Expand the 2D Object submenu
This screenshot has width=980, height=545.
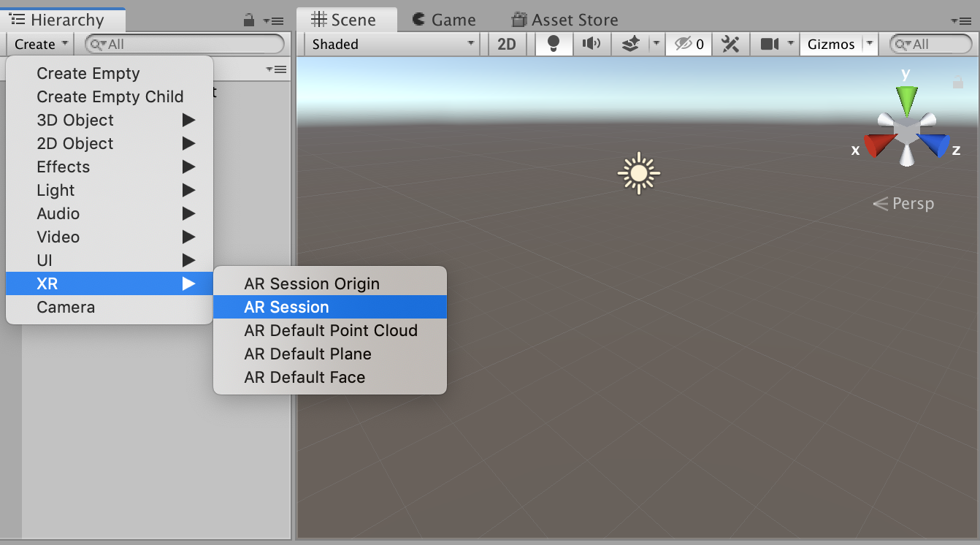pyautogui.click(x=110, y=143)
